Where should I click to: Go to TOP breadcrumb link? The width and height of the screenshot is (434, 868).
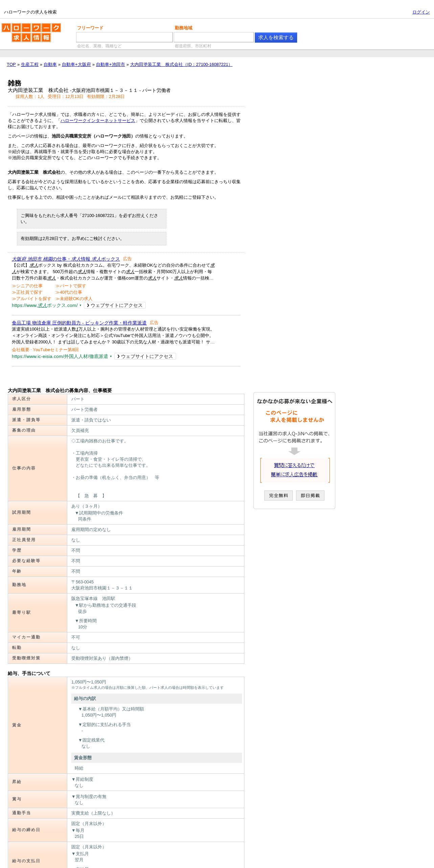pos(11,65)
